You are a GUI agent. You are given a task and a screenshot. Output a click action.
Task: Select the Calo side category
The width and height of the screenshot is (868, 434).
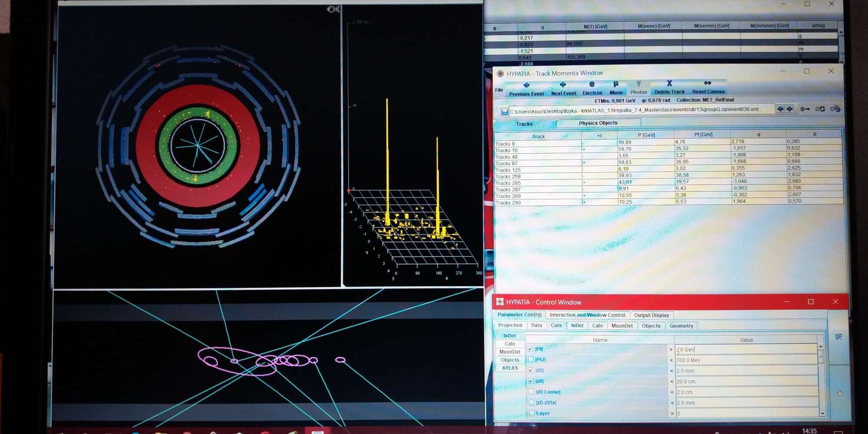510,344
